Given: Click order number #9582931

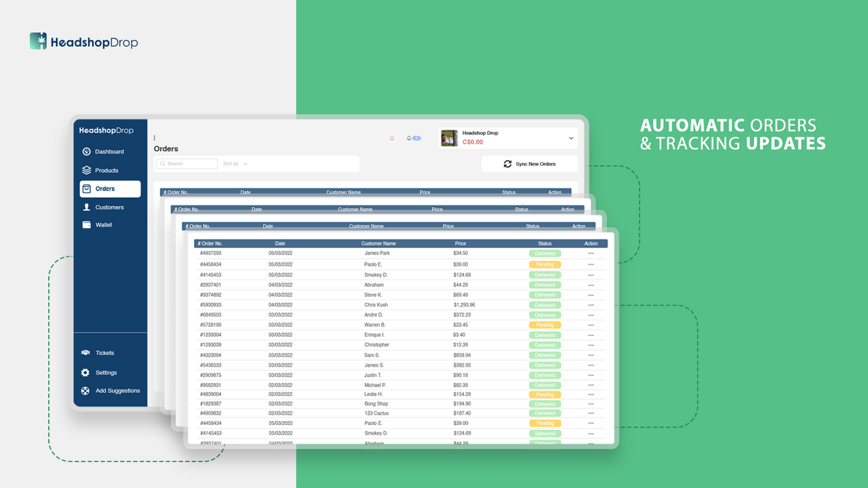Looking at the screenshot, I should click(x=210, y=385).
